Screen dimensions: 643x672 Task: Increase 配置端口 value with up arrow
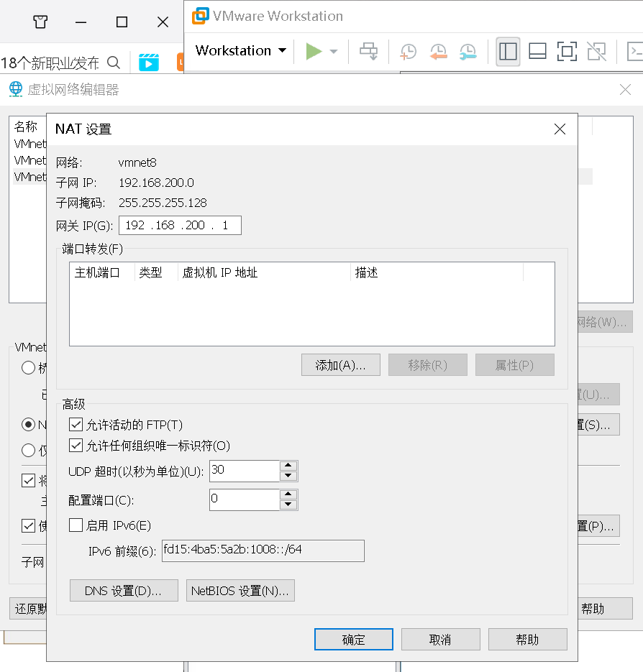288,494
